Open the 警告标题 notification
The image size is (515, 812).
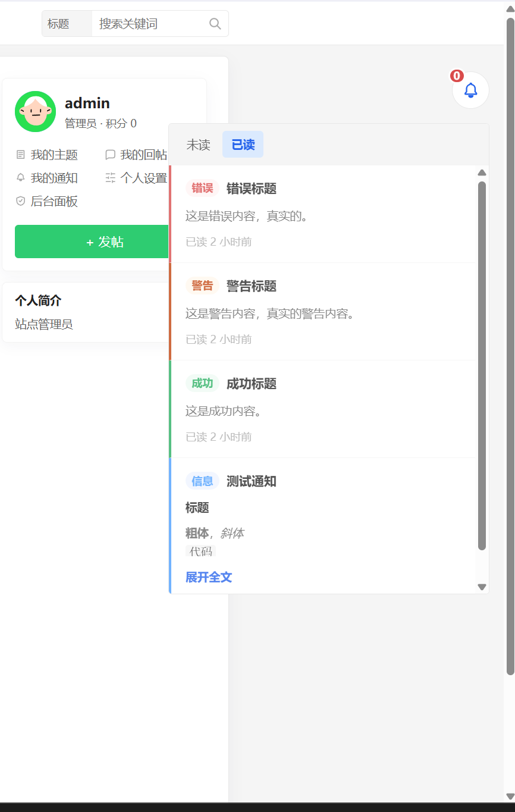click(x=252, y=286)
